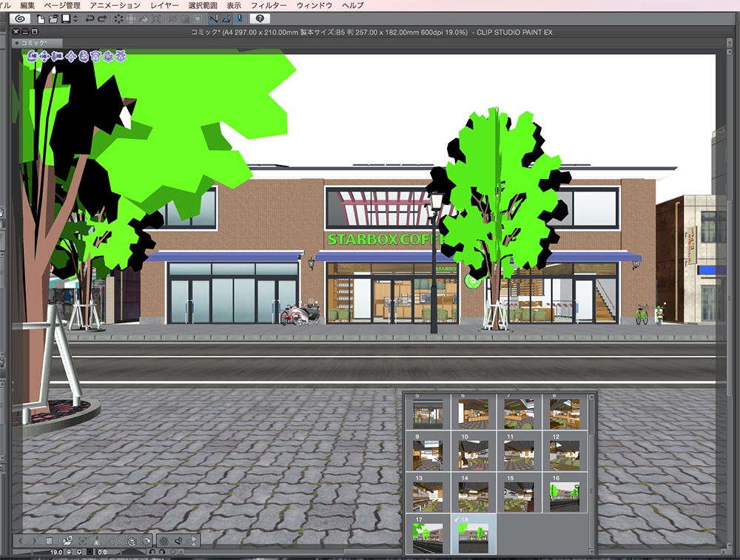Click the rotate right button
740x560 pixels.
(162, 552)
